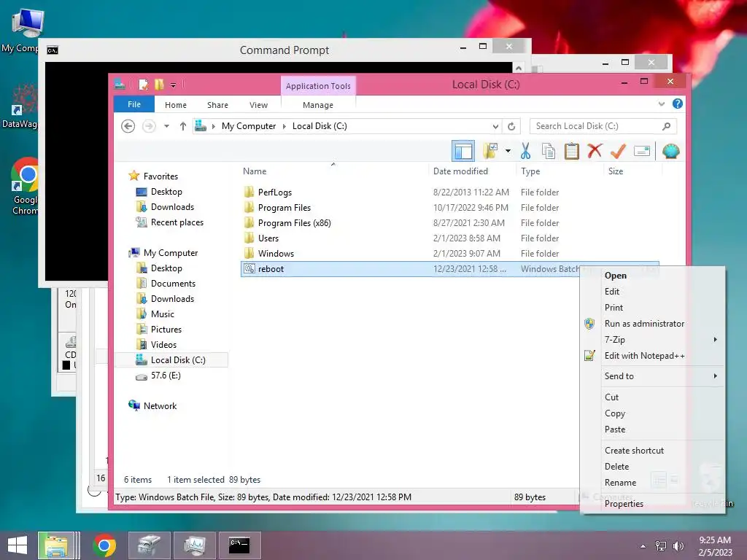Click the quick access New Folder icon
This screenshot has height=560, width=747.
click(159, 85)
